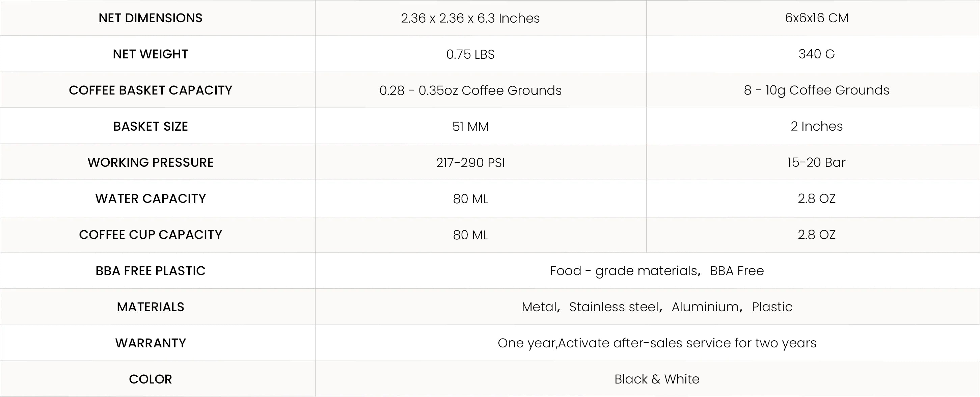Select the WATER CAPACITY label
The height and width of the screenshot is (397, 980).
150,199
